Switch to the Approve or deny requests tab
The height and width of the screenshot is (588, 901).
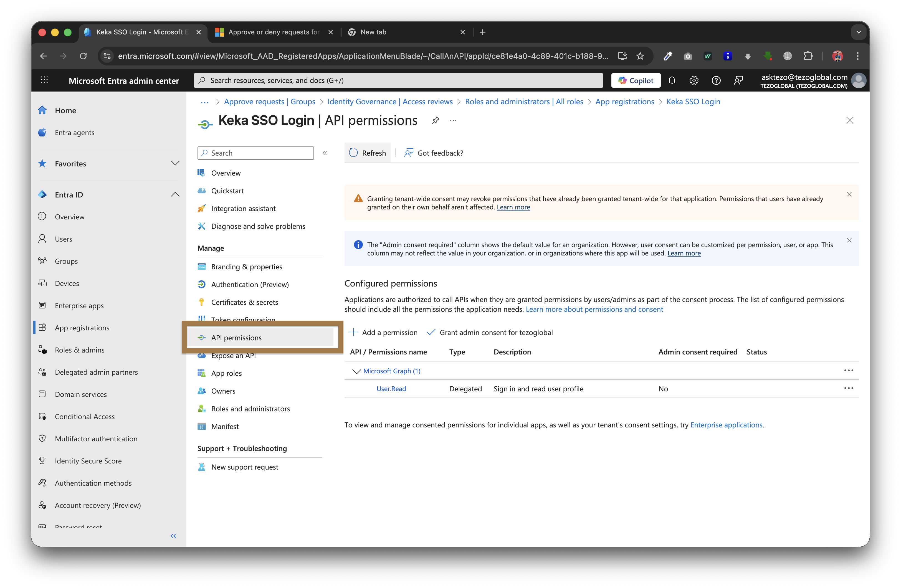click(x=273, y=32)
